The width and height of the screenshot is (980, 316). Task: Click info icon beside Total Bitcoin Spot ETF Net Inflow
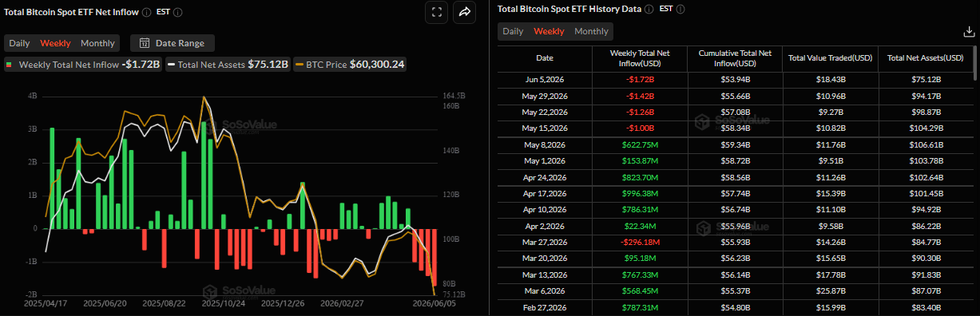(x=146, y=13)
